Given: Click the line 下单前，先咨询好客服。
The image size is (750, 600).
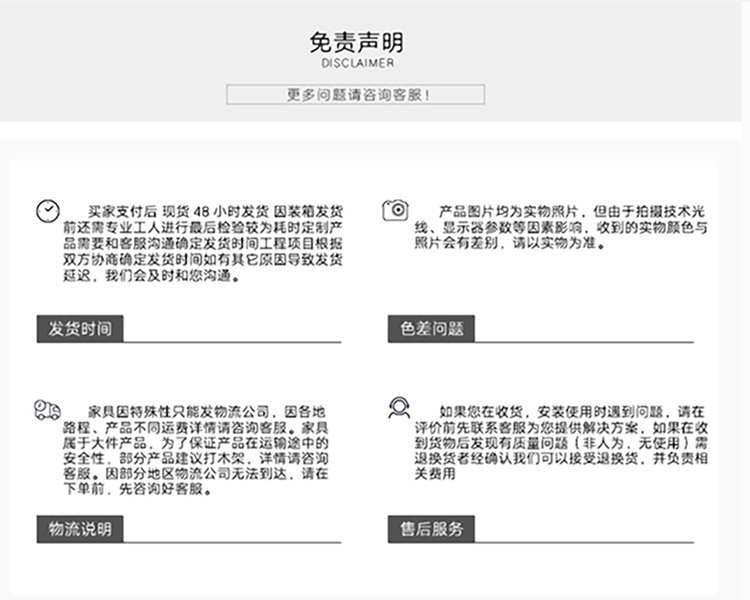Looking at the screenshot, I should [138, 489].
